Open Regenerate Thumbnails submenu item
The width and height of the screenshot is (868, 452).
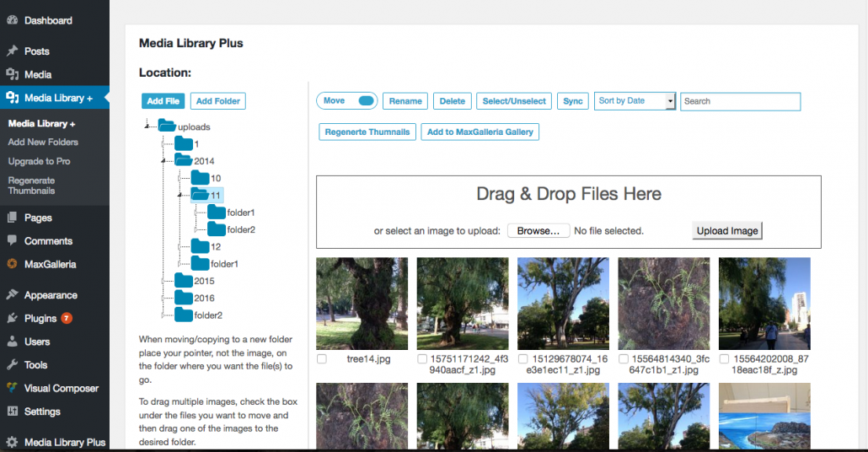pyautogui.click(x=31, y=186)
